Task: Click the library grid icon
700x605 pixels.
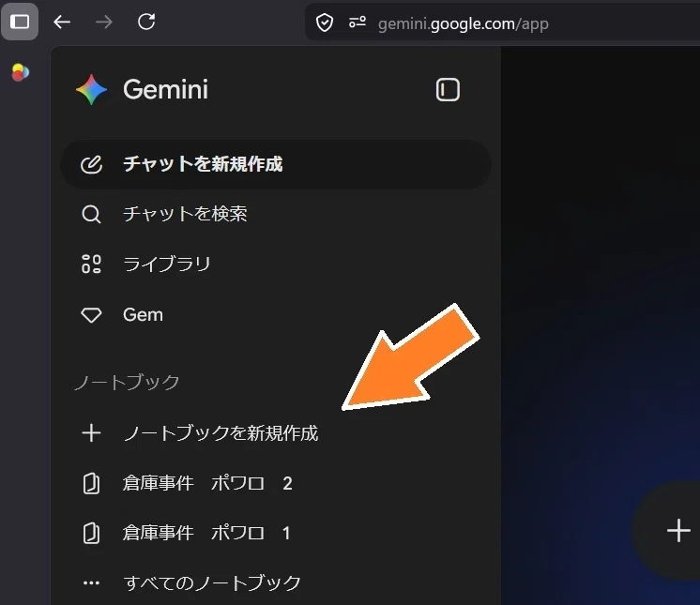Action: pos(91,264)
